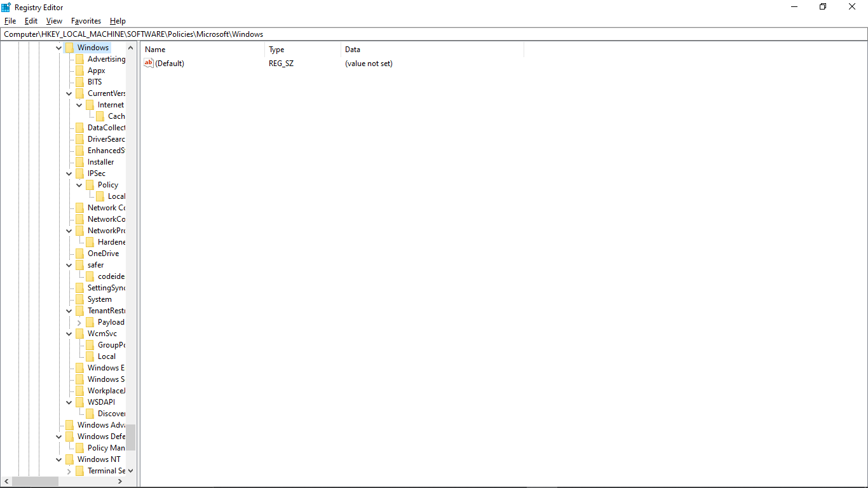Select the NetworkCo key label
This screenshot has width=868, height=488.
tap(106, 219)
